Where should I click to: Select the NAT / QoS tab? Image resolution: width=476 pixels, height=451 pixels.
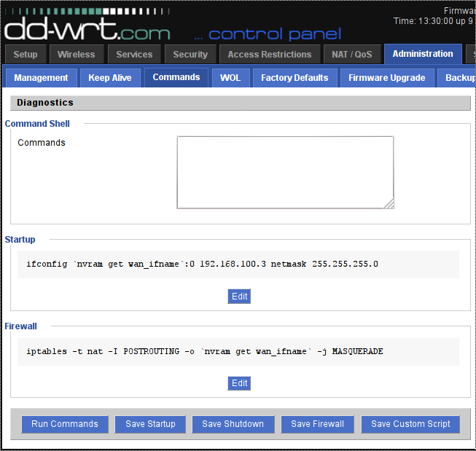tap(352, 55)
